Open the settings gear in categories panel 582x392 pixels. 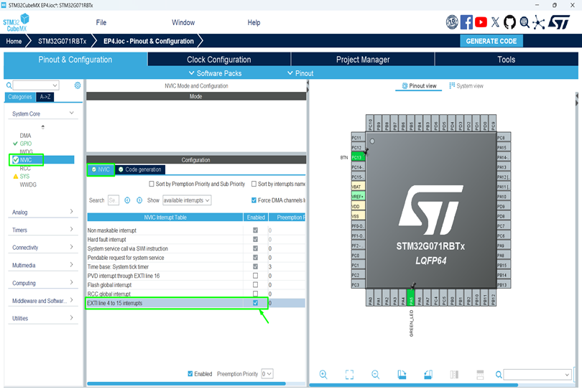pyautogui.click(x=77, y=85)
